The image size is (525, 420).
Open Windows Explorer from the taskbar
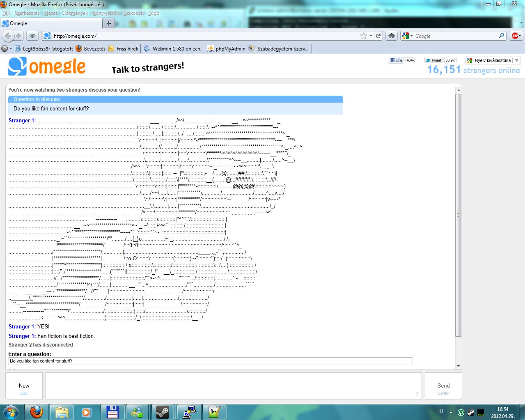[x=62, y=412]
